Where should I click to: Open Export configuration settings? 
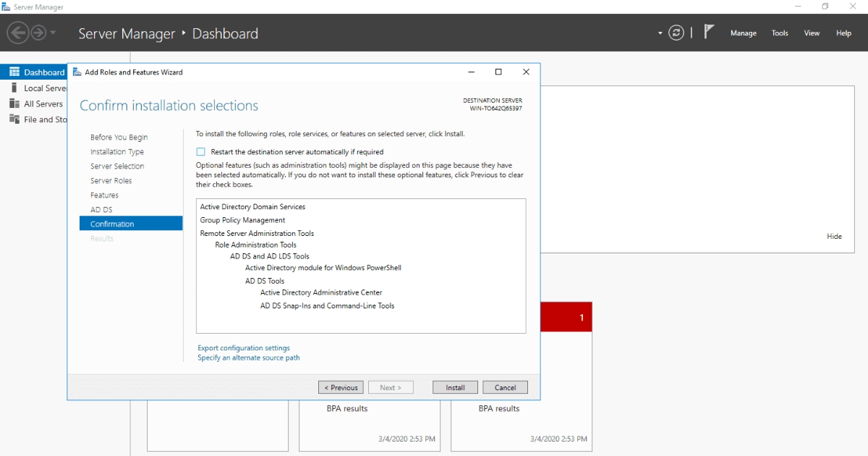click(x=244, y=347)
